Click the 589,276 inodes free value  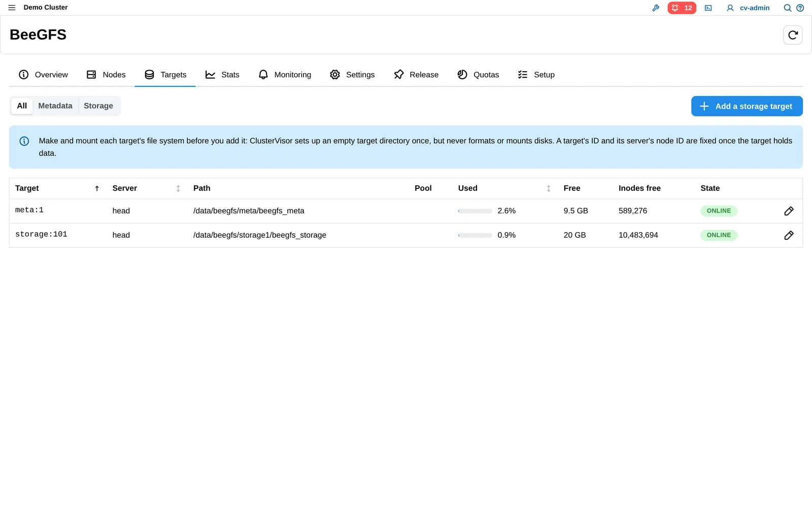(633, 211)
